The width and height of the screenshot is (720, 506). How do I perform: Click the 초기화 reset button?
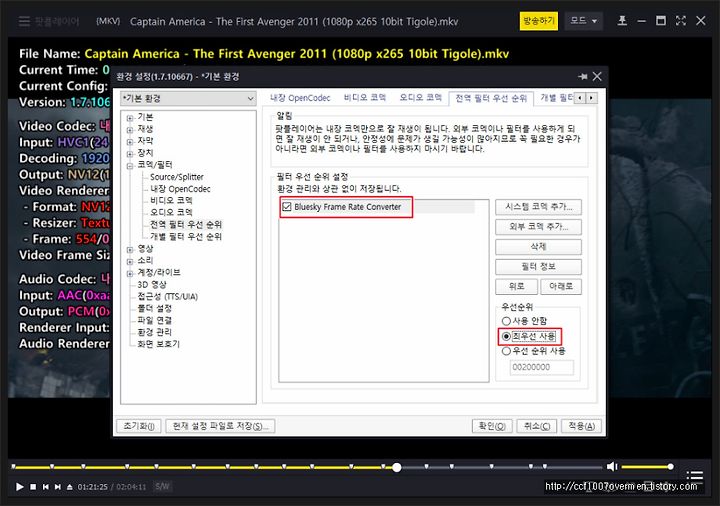[x=139, y=426]
